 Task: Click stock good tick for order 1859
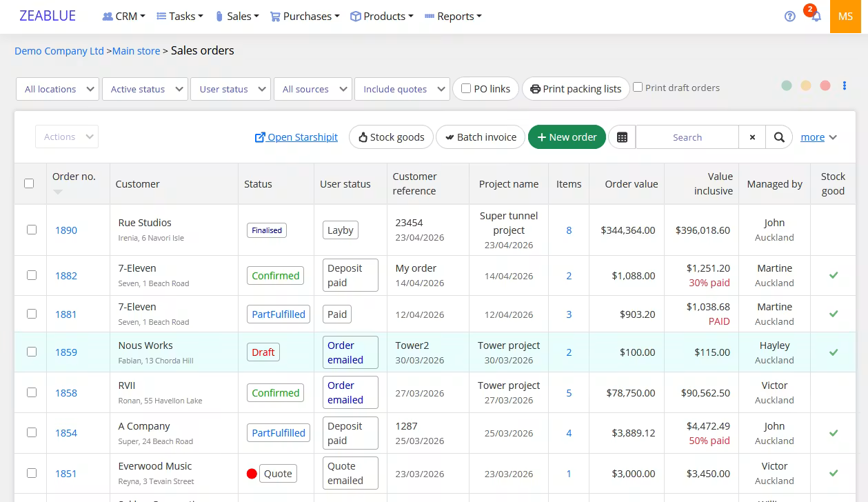[x=834, y=352]
